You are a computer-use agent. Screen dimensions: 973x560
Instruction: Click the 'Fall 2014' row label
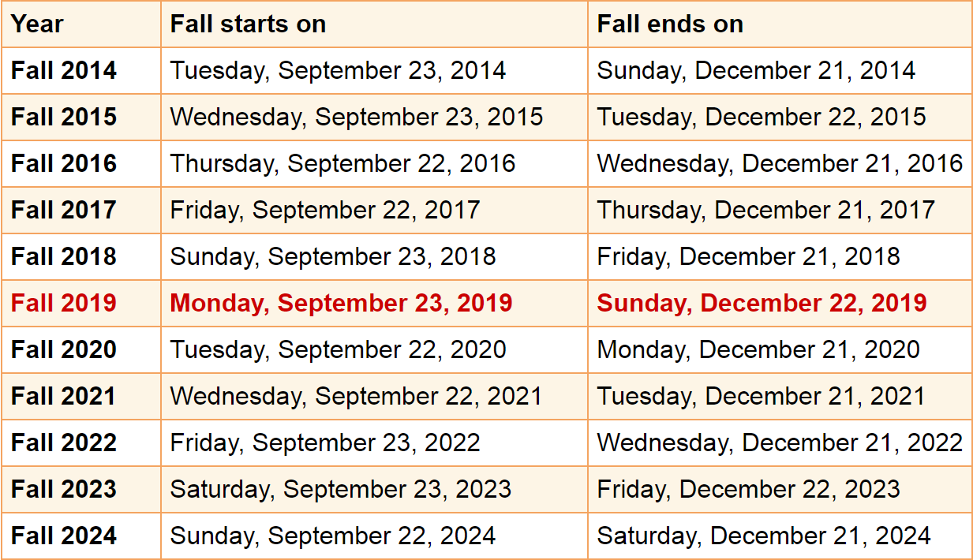[x=64, y=70]
